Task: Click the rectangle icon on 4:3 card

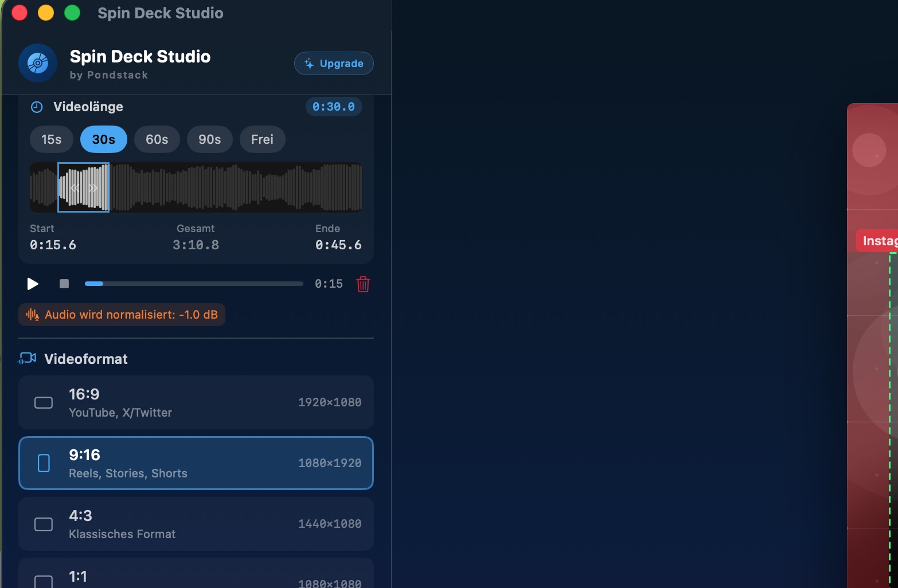Action: pyautogui.click(x=44, y=524)
